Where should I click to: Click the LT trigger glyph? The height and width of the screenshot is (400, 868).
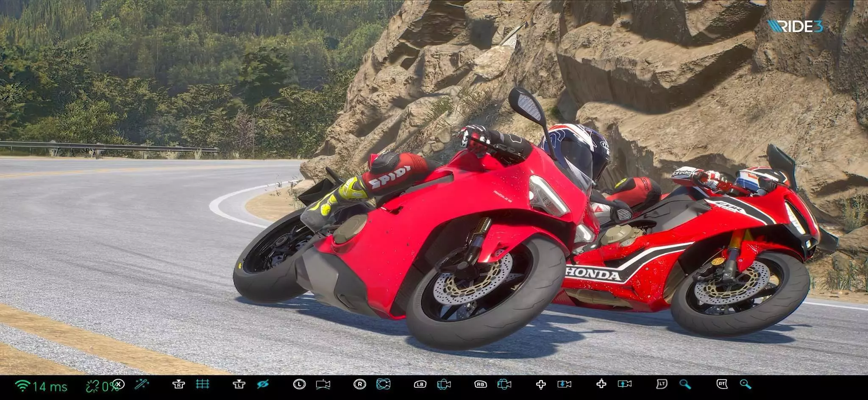tap(661, 384)
